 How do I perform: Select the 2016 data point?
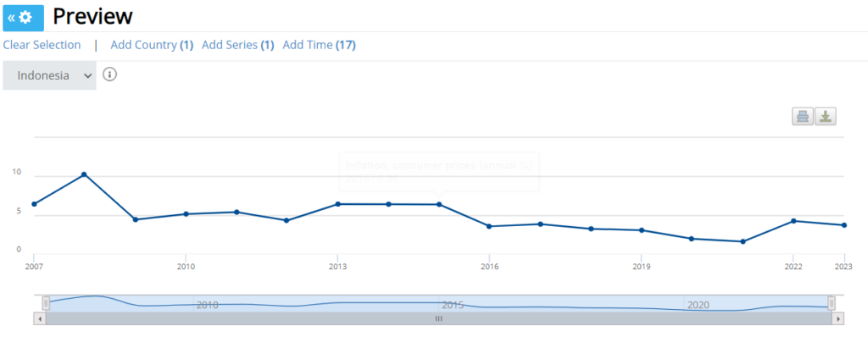coord(489,226)
